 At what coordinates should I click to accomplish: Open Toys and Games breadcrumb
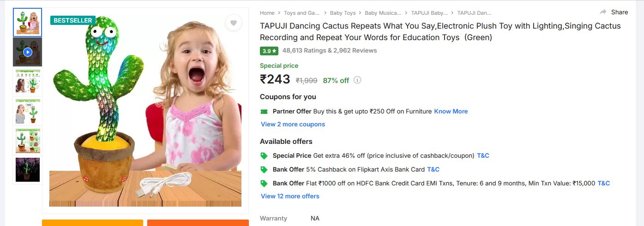point(301,13)
